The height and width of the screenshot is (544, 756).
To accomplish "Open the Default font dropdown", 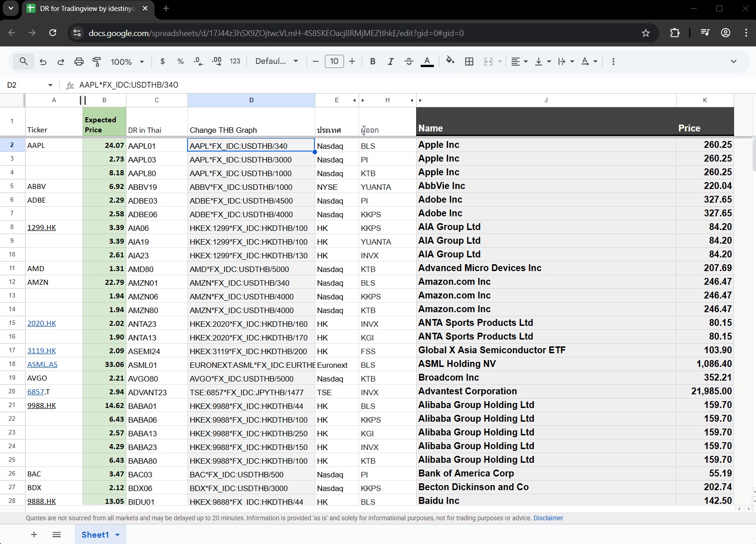I will click(x=276, y=62).
